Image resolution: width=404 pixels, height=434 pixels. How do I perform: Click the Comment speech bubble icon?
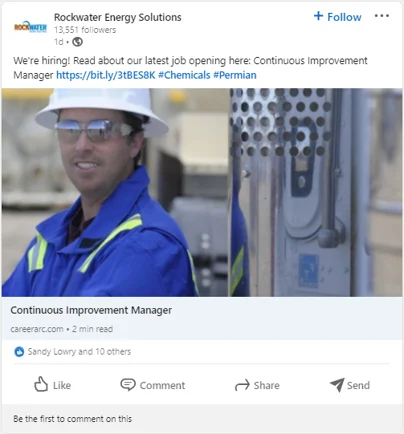(128, 385)
